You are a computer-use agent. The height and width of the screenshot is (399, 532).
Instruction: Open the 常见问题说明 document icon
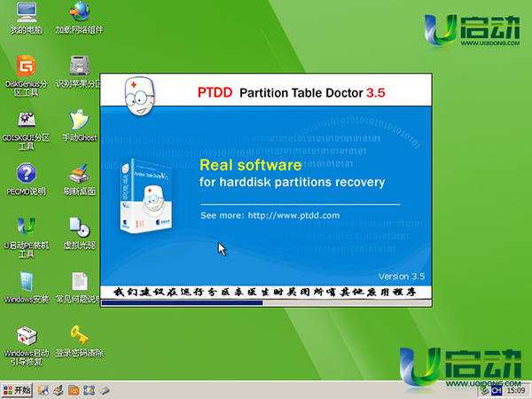point(79,287)
